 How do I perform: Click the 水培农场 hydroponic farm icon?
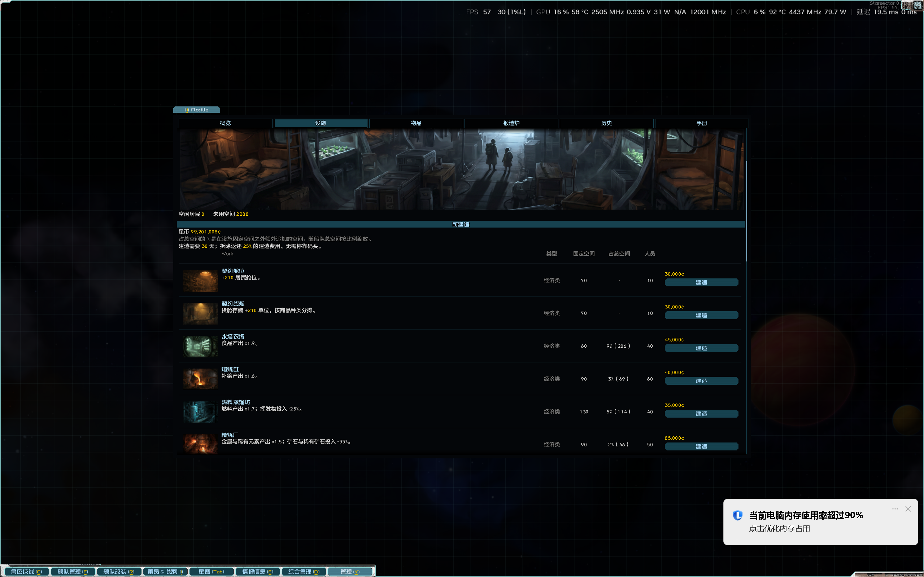tap(200, 346)
